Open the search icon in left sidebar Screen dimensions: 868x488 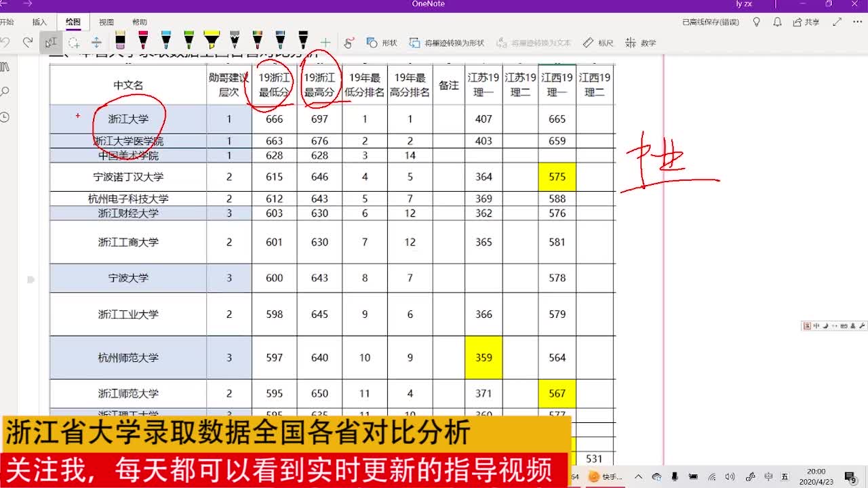click(5, 91)
